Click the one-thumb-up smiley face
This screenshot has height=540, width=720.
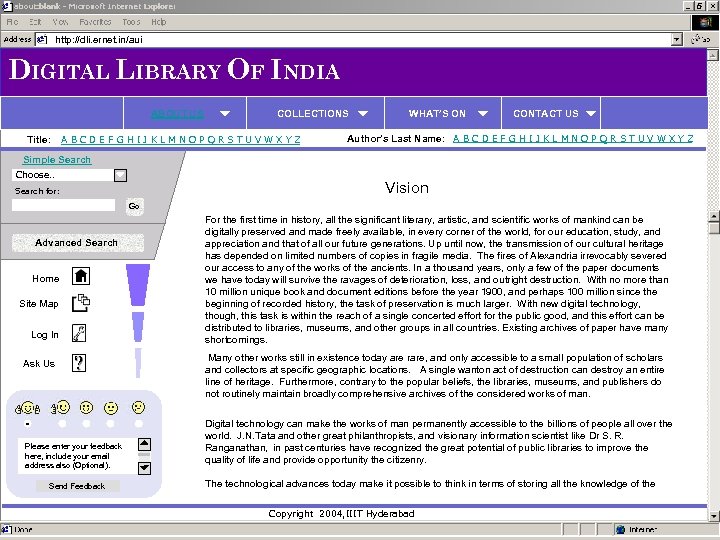(x=61, y=407)
